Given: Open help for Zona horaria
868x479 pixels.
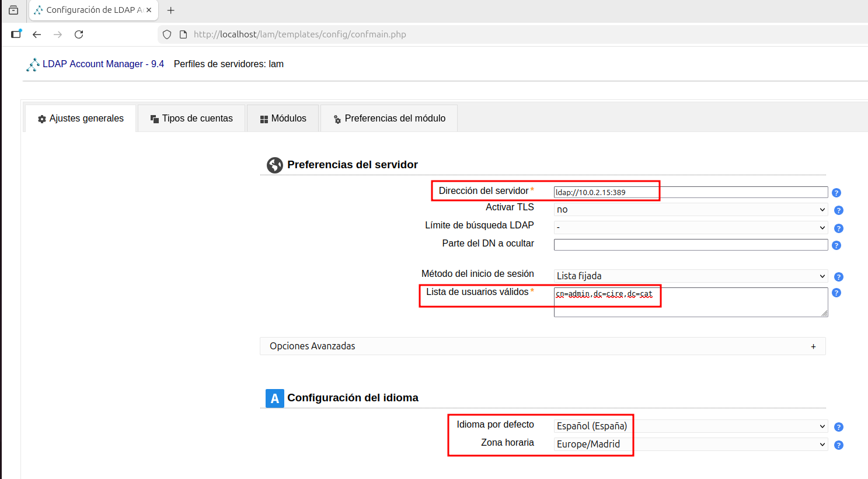Looking at the screenshot, I should pyautogui.click(x=838, y=445).
